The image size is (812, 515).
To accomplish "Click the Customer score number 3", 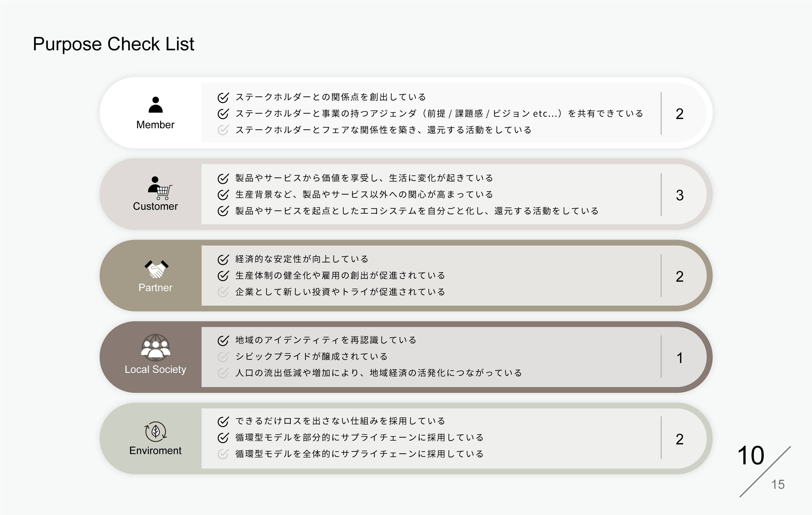I will [679, 195].
